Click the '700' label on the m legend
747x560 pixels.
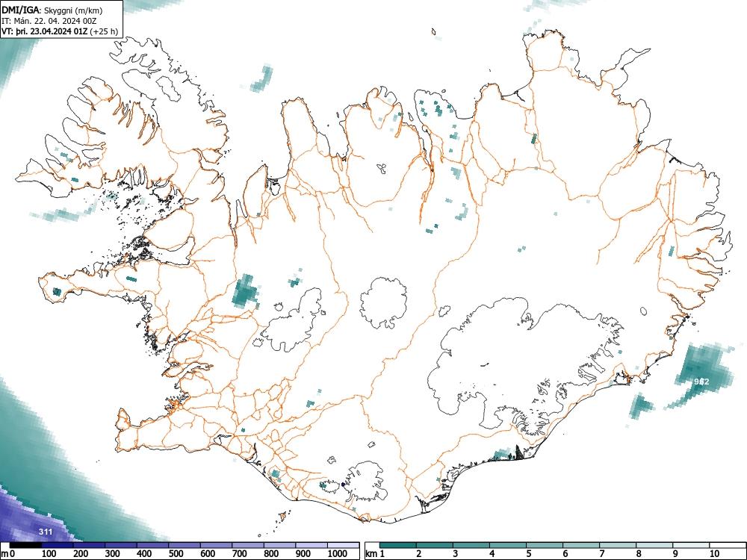click(x=239, y=554)
